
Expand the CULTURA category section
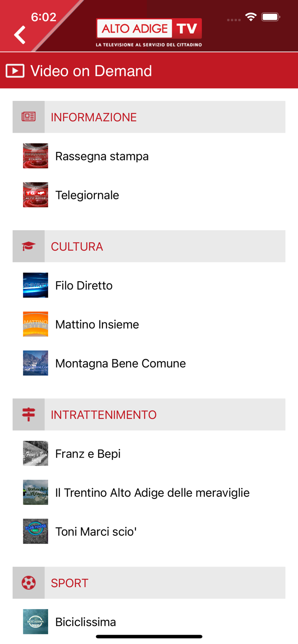point(149,246)
